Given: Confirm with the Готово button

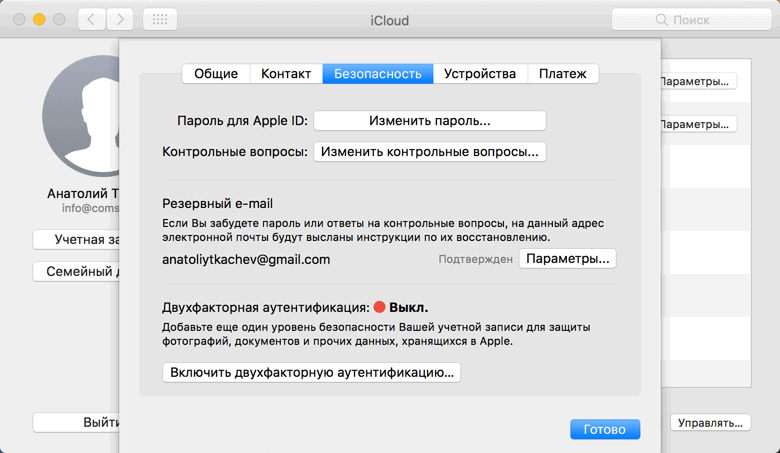Looking at the screenshot, I should pos(605,429).
